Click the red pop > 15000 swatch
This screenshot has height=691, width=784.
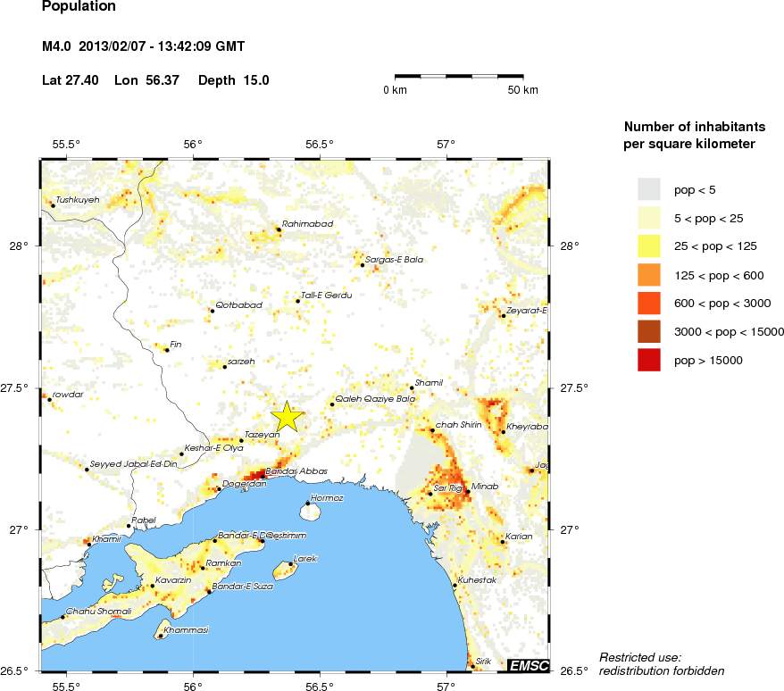click(648, 360)
